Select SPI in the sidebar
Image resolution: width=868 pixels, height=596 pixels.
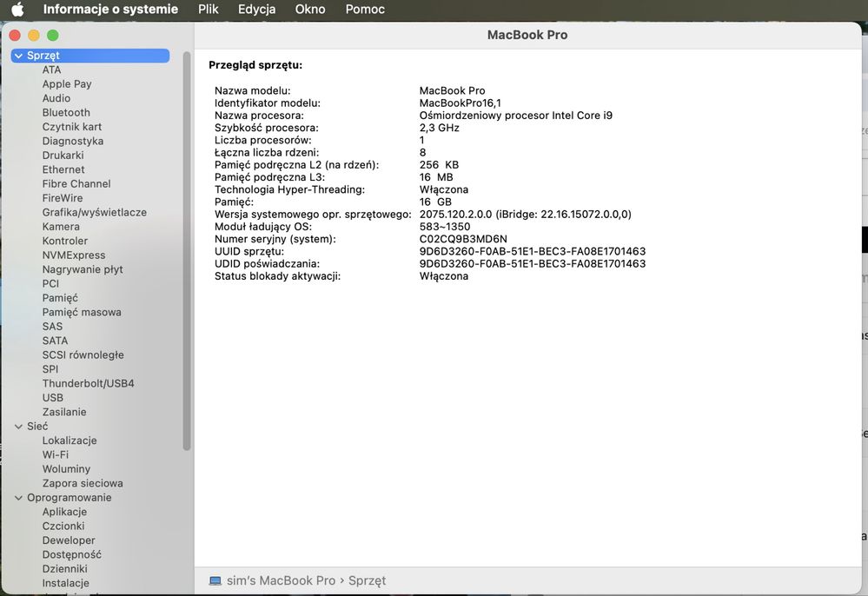[50, 369]
